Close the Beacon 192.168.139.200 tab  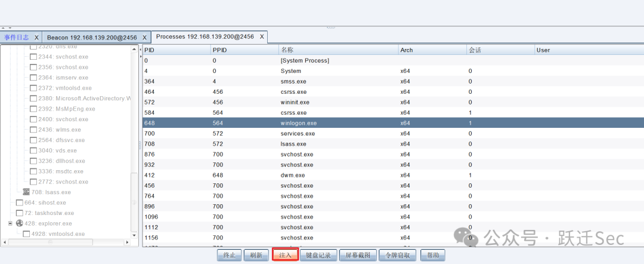144,38
